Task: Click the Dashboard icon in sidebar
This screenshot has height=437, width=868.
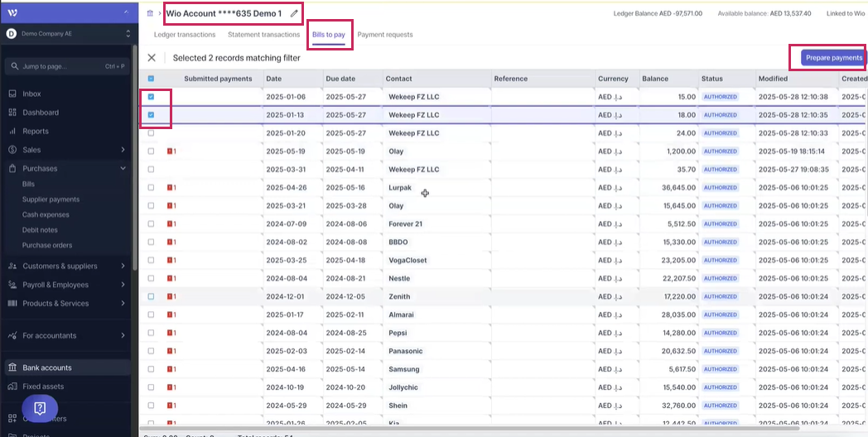Action: click(x=12, y=113)
